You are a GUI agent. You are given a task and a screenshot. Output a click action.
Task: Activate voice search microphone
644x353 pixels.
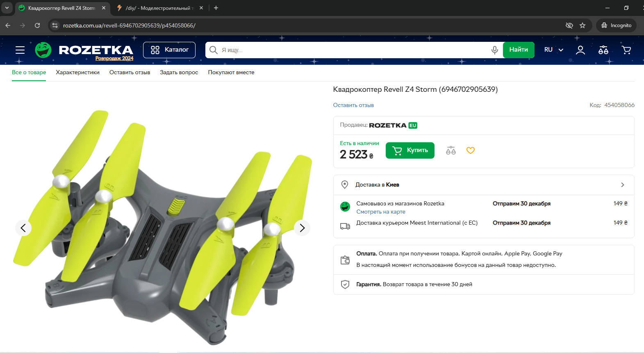pyautogui.click(x=495, y=50)
